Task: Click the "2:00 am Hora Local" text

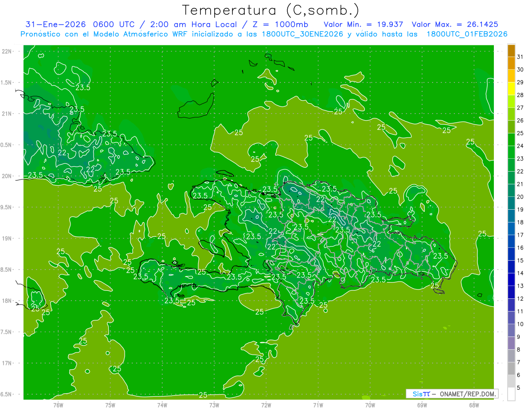Action: click(x=193, y=24)
